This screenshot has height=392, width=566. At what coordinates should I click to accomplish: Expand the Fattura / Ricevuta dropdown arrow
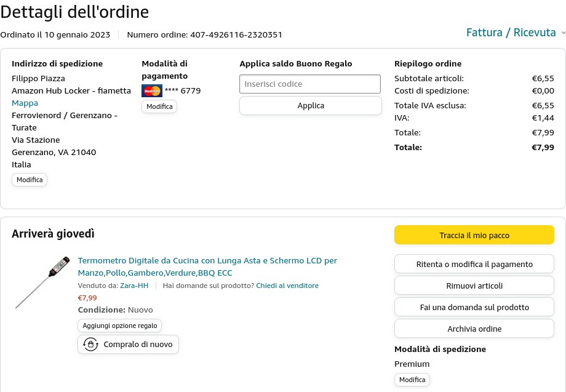point(563,33)
